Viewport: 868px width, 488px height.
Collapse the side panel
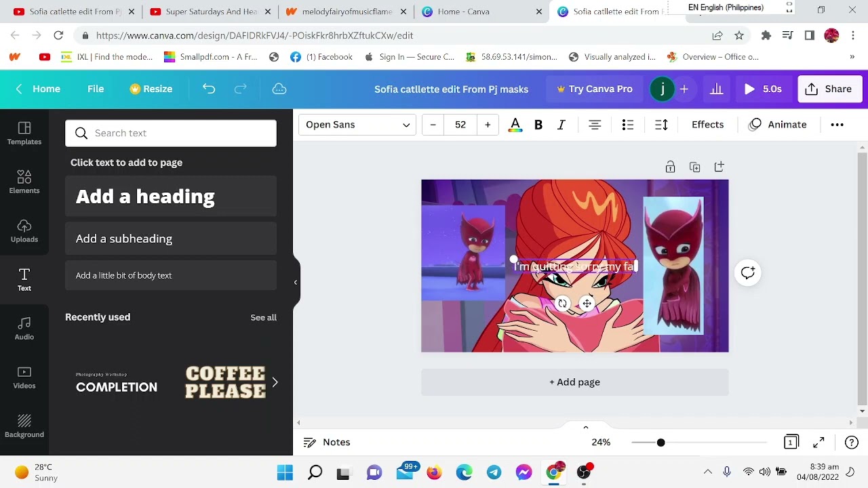[x=296, y=282]
